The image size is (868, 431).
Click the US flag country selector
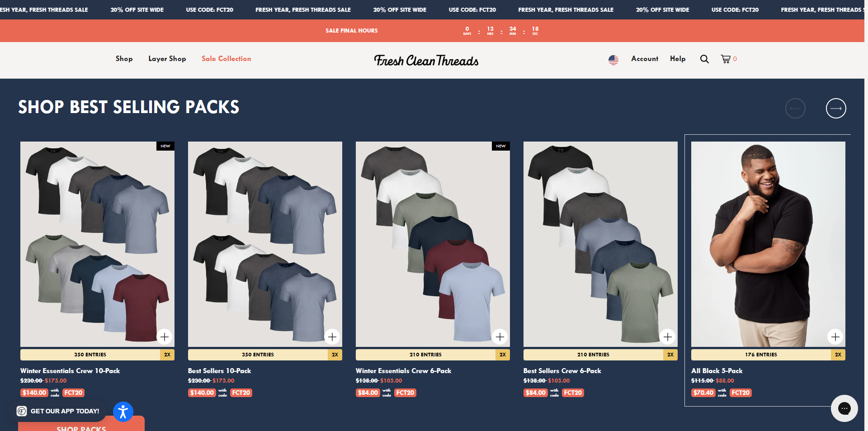613,59
